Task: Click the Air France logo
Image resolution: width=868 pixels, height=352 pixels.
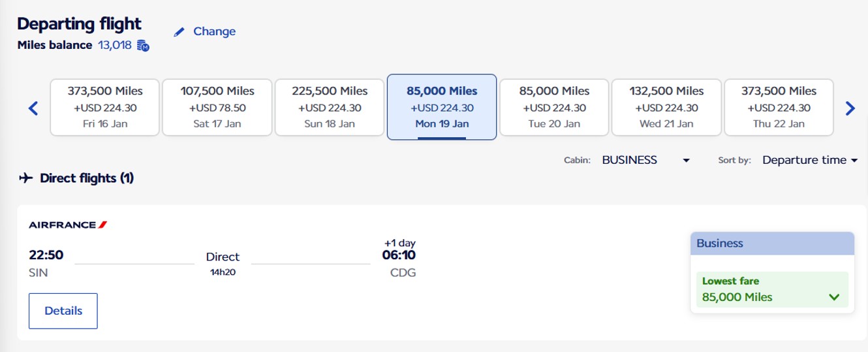Action: (68, 225)
